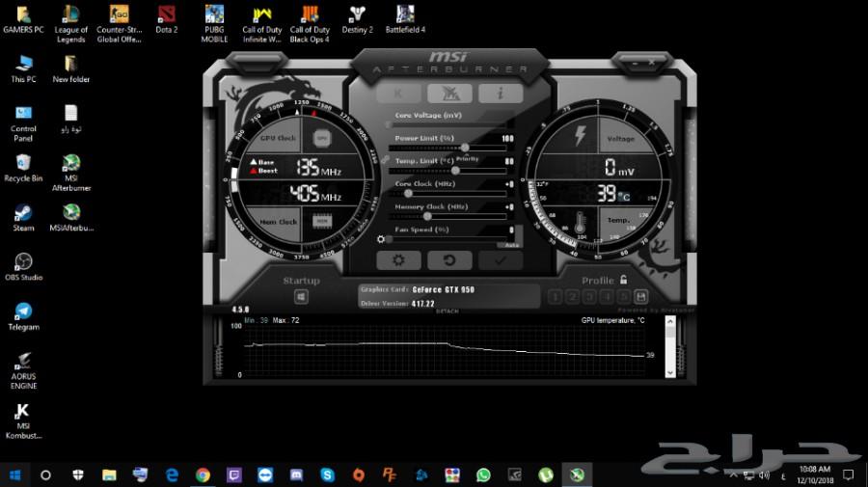Click the Power Limit slider handle

click(x=465, y=148)
